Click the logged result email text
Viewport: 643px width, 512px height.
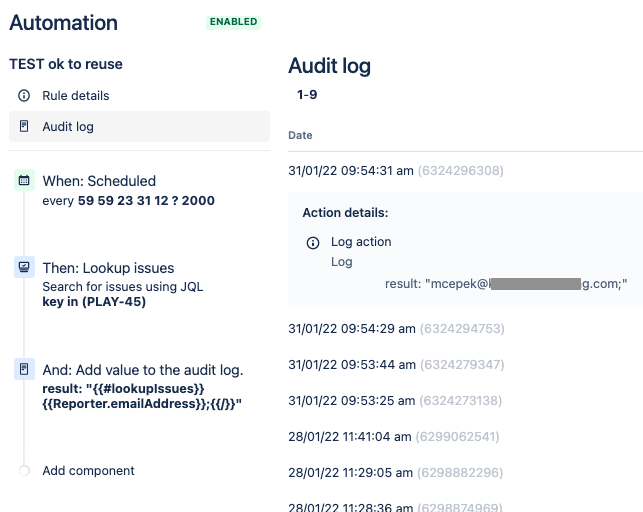tap(506, 284)
